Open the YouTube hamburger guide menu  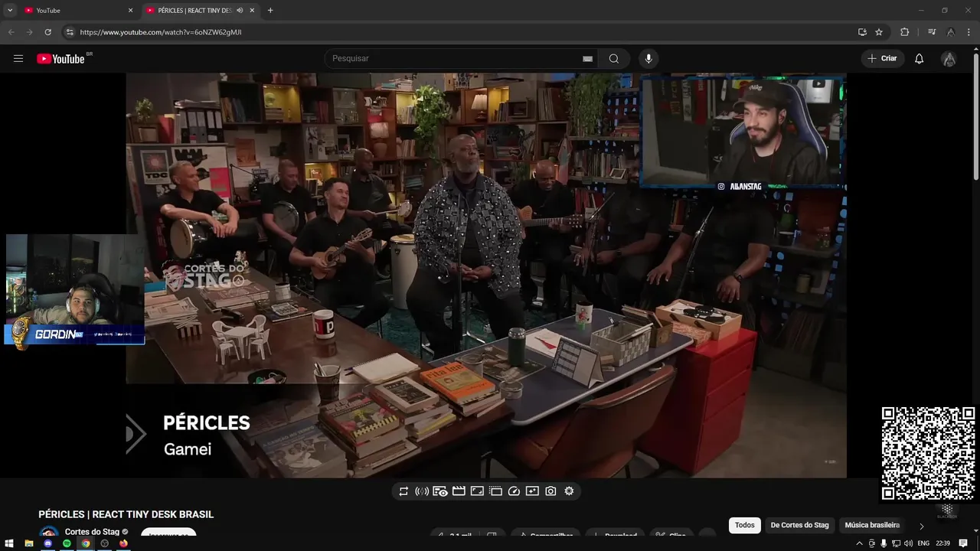click(18, 58)
